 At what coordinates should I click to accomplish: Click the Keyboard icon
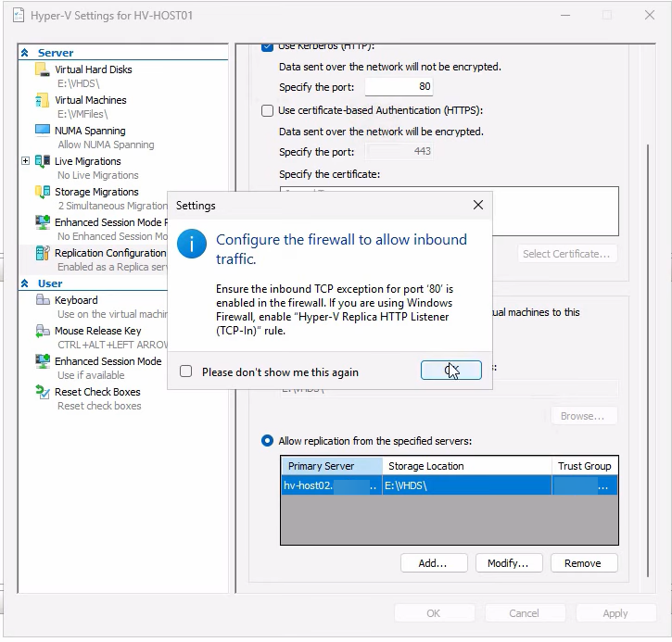pos(42,300)
